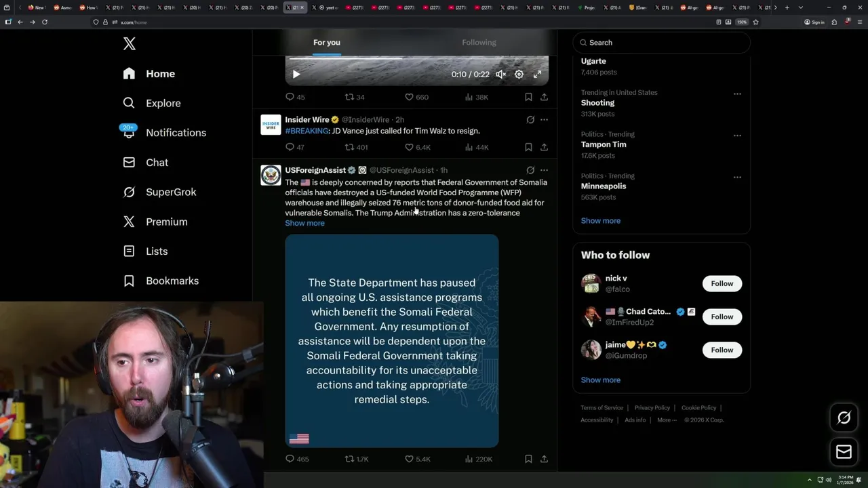Open SuperGrok in the sidebar
The image size is (868, 488).
(x=159, y=192)
